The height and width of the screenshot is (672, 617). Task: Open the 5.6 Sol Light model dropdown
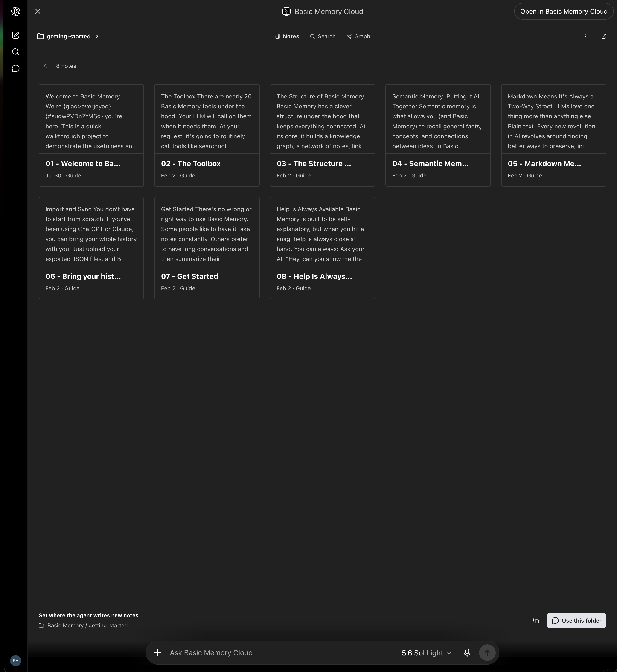[426, 653]
